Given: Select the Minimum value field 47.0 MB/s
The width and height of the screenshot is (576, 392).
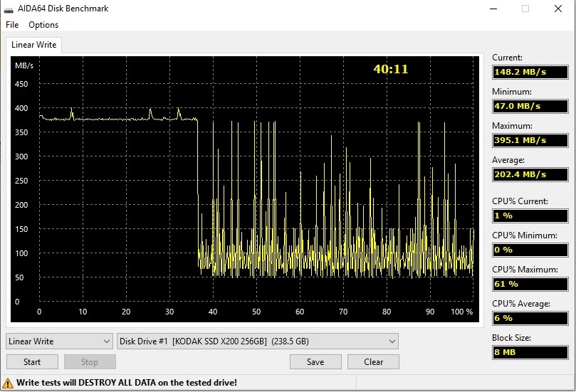Looking at the screenshot, I should (530, 106).
